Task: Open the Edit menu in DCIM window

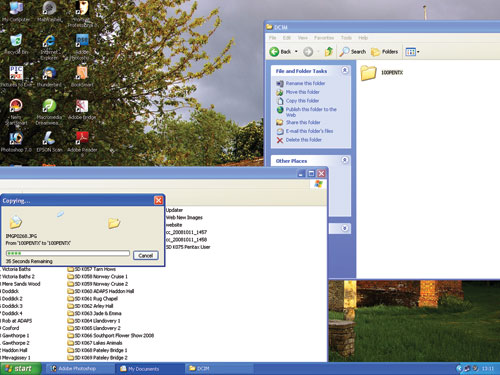Action: pyautogui.click(x=287, y=38)
